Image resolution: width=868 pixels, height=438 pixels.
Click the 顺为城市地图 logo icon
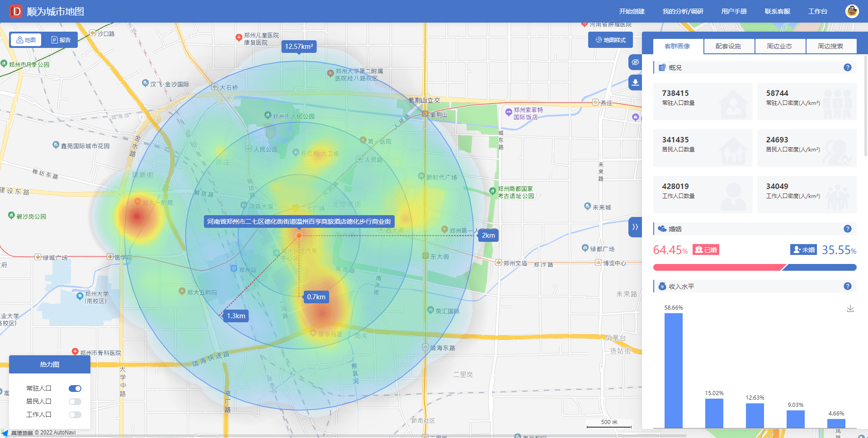(16, 11)
